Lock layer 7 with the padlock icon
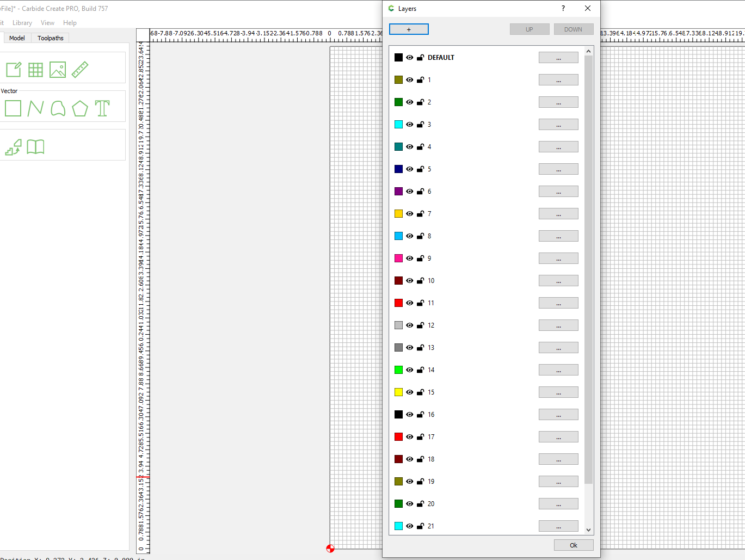 point(420,214)
